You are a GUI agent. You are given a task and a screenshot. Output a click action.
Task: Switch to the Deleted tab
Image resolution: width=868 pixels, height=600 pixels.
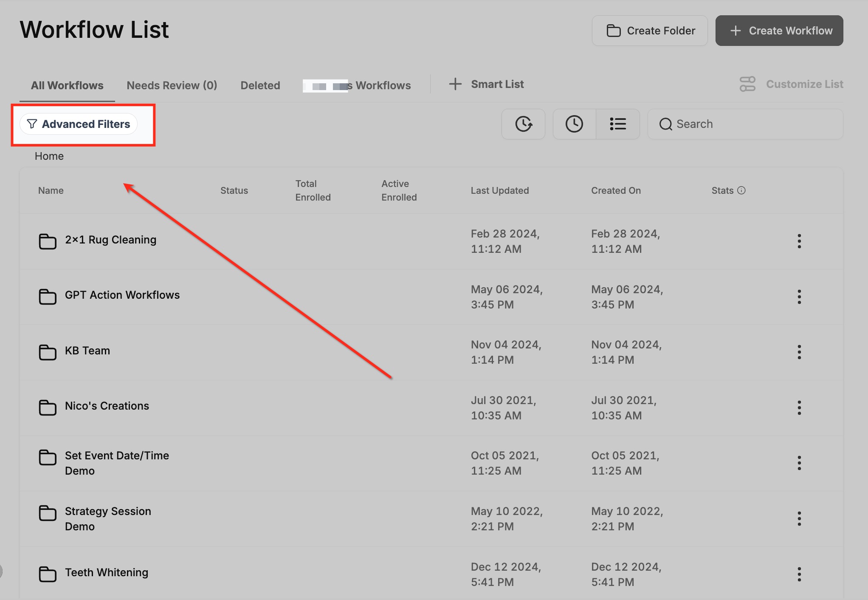coord(260,85)
